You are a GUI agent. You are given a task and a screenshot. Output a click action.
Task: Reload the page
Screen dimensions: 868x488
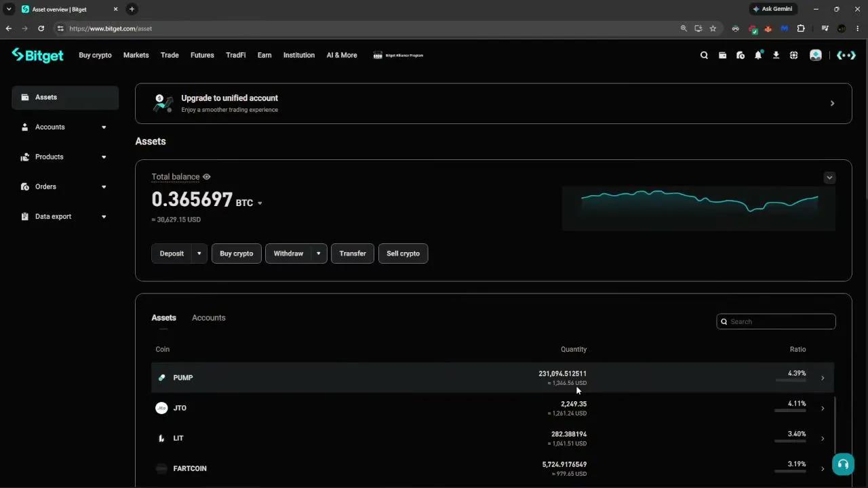pos(41,28)
